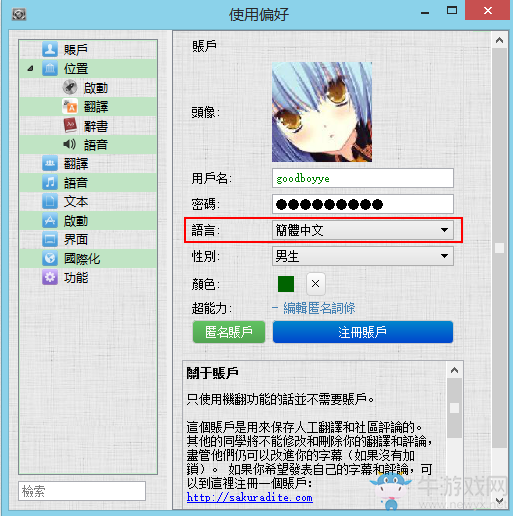This screenshot has height=516, width=513.
Task: Click the document icon beside 文本
Action: 50,201
